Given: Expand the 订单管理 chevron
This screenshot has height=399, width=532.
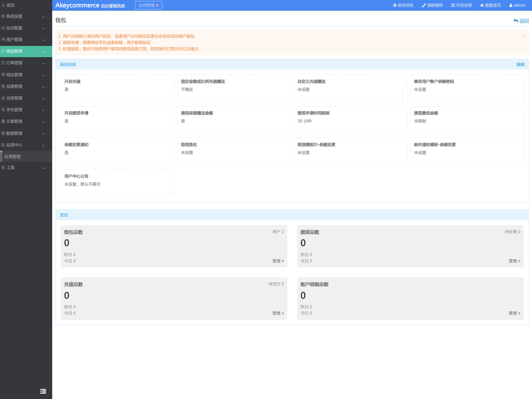Looking at the screenshot, I should [x=44, y=63].
